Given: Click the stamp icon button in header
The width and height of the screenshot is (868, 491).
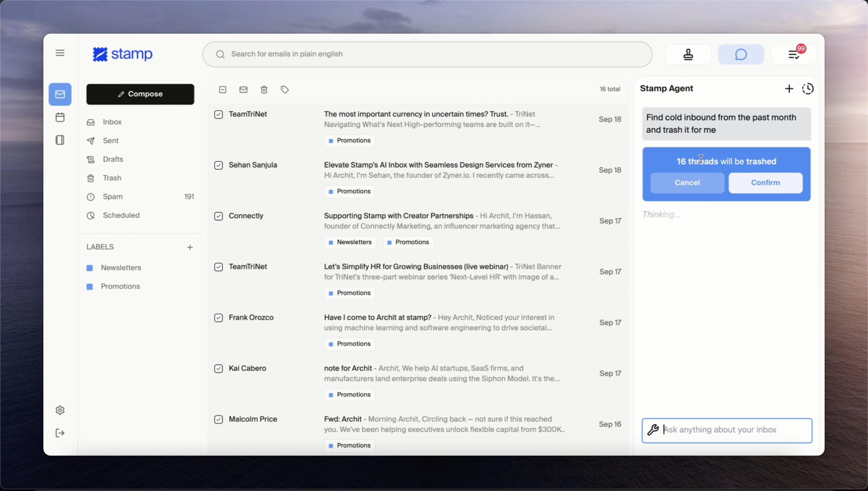Looking at the screenshot, I should click(688, 54).
